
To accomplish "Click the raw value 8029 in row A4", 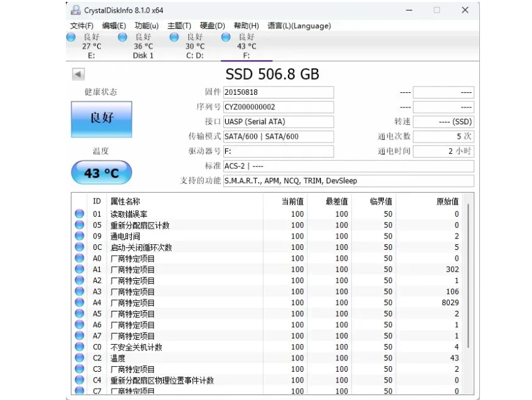I will [450, 303].
